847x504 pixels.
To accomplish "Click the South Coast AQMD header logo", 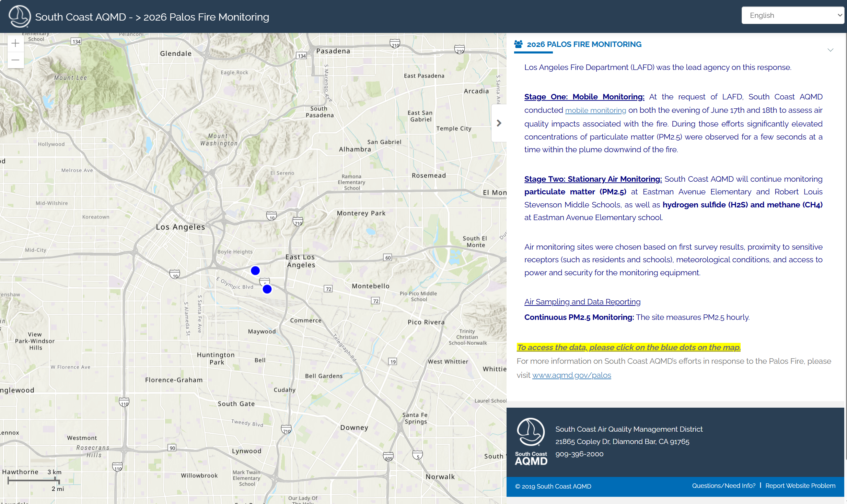I will click(x=20, y=16).
